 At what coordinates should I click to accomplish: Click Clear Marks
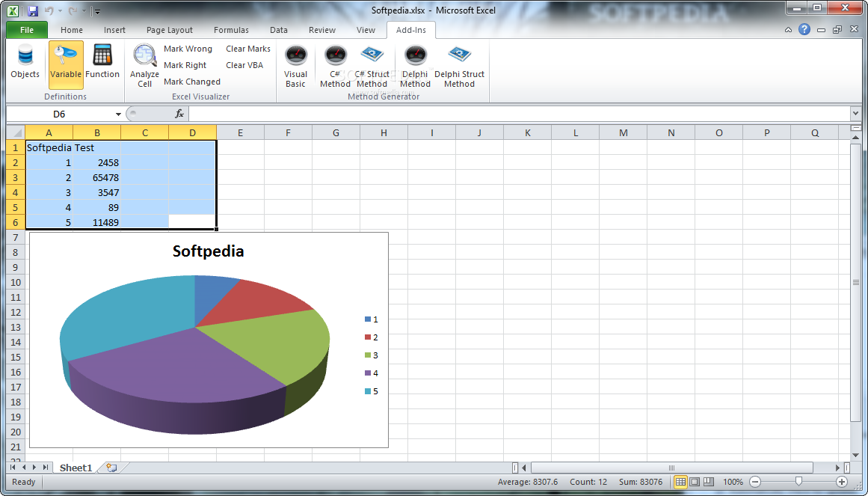(x=248, y=49)
